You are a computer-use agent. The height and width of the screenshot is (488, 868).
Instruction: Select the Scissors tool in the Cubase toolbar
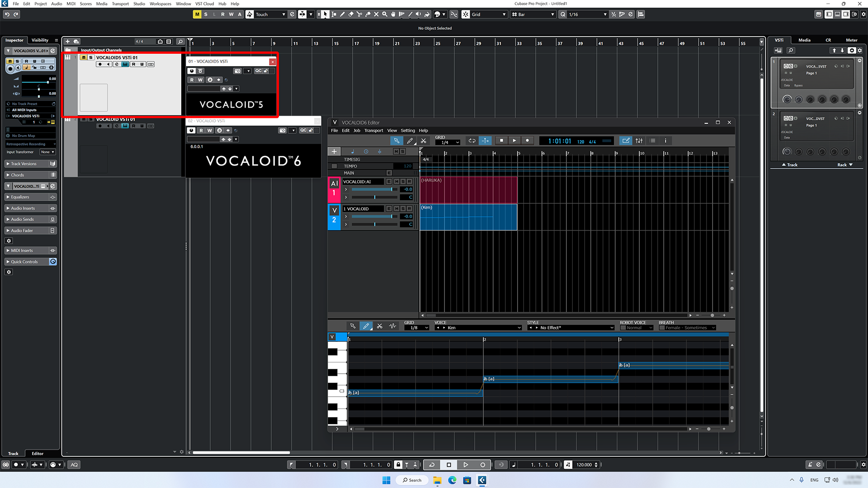(359, 14)
